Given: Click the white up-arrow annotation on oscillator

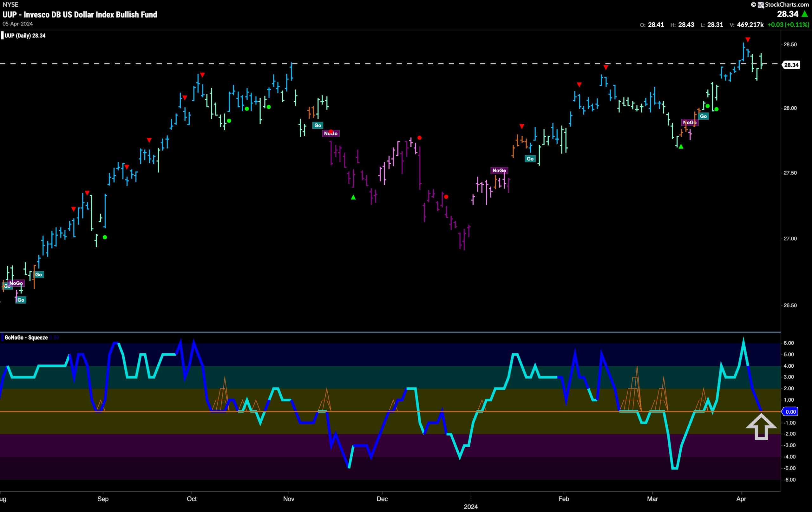Looking at the screenshot, I should [761, 427].
